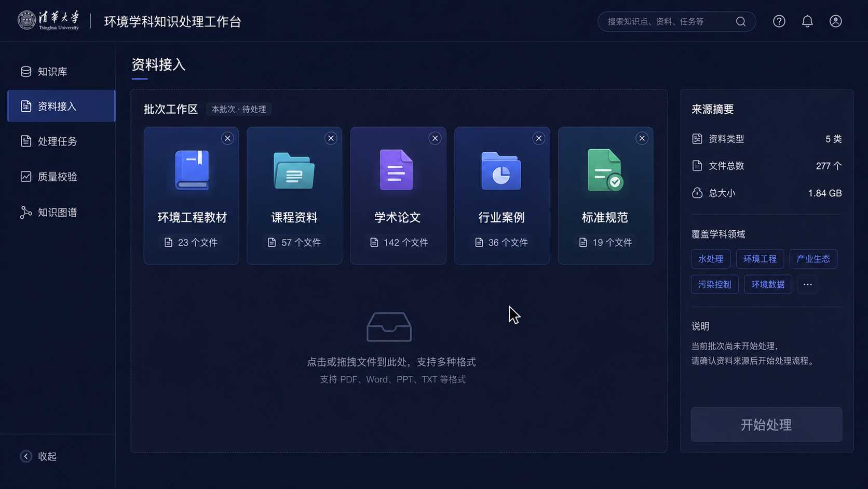Viewport: 868px width, 489px height.
Task: Open the notifications bell
Action: click(x=807, y=21)
